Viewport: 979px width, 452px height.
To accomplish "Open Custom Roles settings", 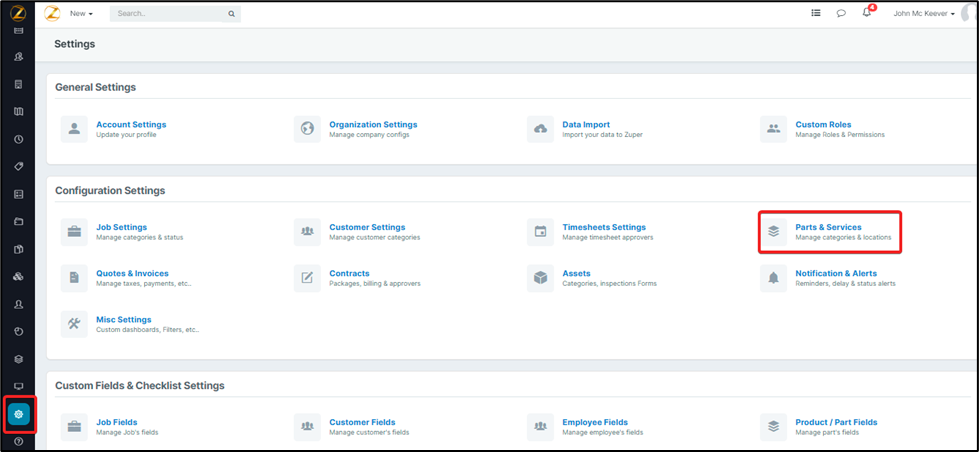I will (x=823, y=124).
